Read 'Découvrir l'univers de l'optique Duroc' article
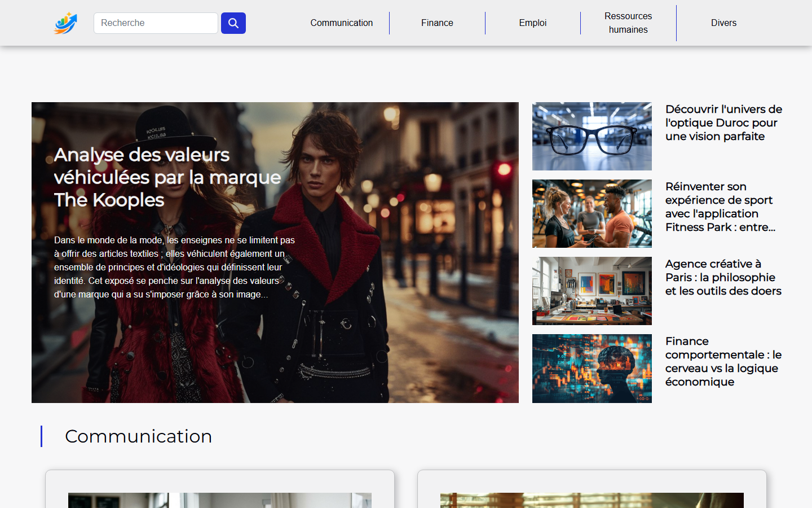Image resolution: width=812 pixels, height=508 pixels. pos(724,122)
